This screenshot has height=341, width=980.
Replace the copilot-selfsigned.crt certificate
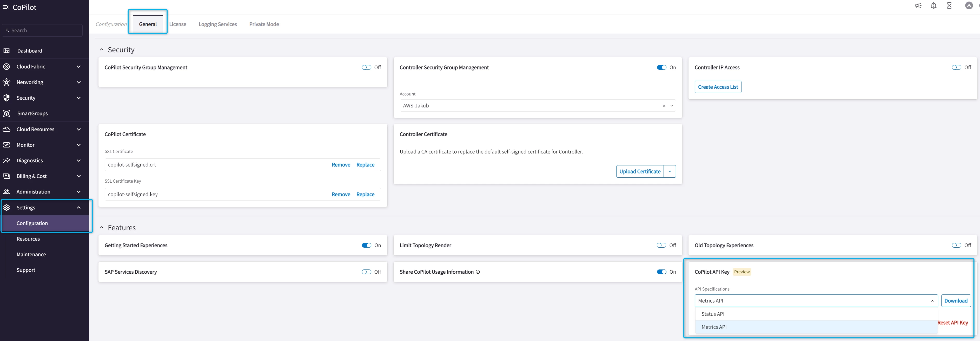(365, 165)
